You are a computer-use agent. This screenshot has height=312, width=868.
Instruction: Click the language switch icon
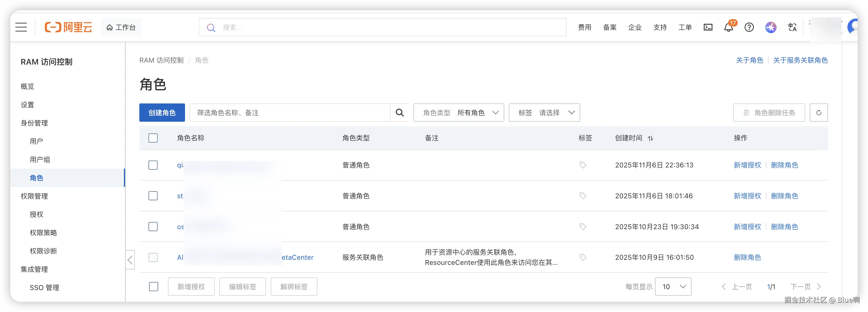click(x=792, y=27)
